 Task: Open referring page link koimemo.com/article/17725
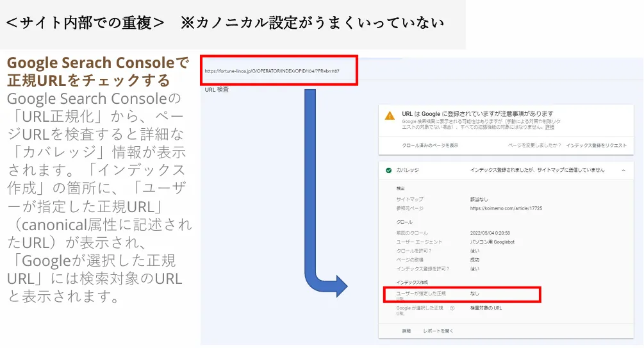(x=506, y=208)
